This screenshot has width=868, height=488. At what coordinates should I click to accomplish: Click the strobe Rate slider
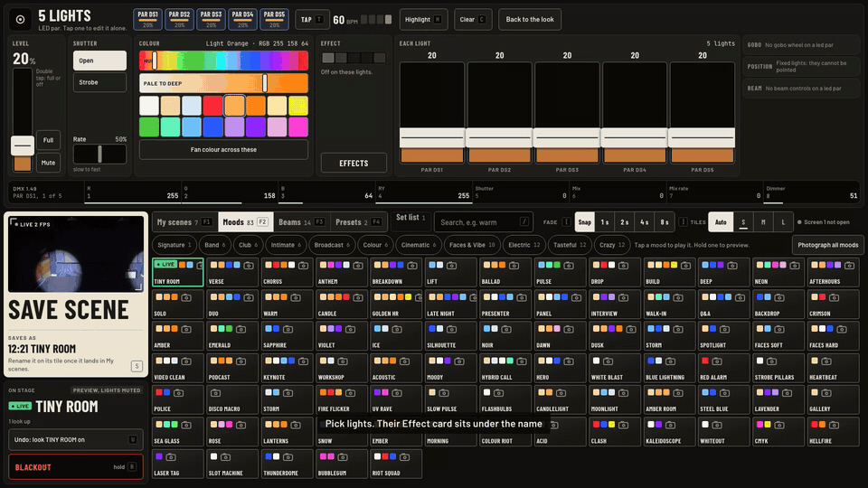tap(99, 154)
